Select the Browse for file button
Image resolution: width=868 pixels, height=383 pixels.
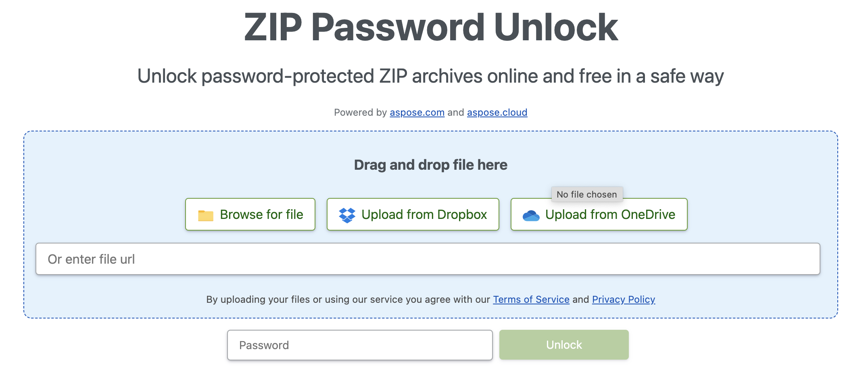pyautogui.click(x=250, y=214)
